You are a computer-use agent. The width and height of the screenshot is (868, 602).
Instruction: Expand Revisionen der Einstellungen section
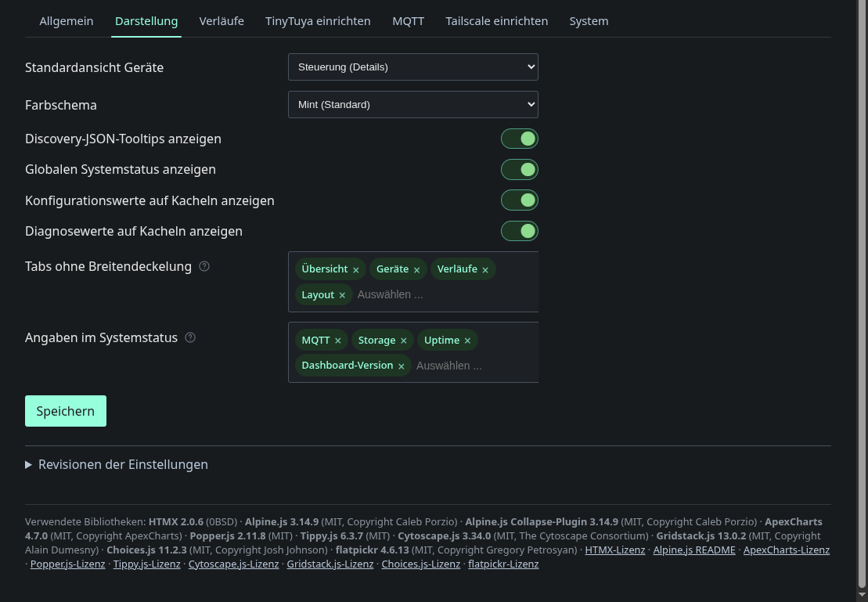pos(117,465)
